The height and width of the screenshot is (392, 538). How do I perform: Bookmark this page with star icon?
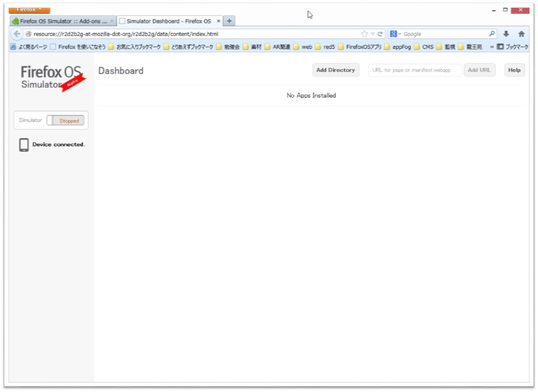pos(364,34)
